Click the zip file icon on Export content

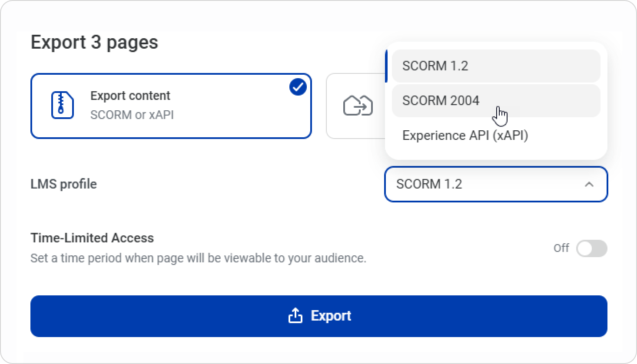click(62, 105)
